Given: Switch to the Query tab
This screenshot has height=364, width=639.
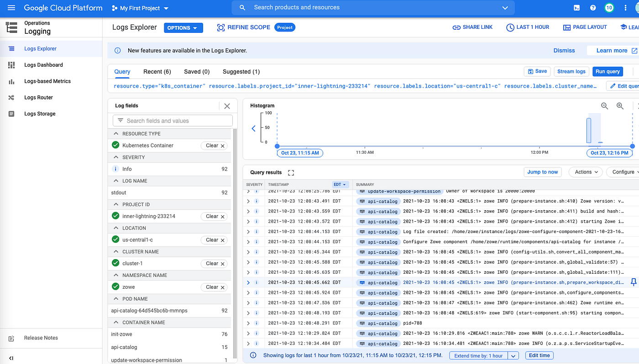Looking at the screenshot, I should click(x=122, y=72).
